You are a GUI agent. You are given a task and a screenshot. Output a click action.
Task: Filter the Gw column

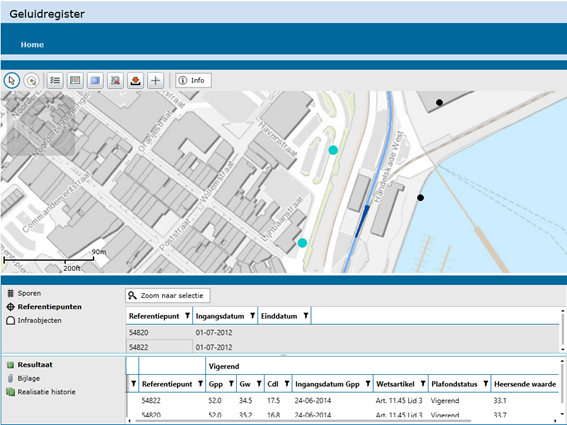click(x=259, y=384)
